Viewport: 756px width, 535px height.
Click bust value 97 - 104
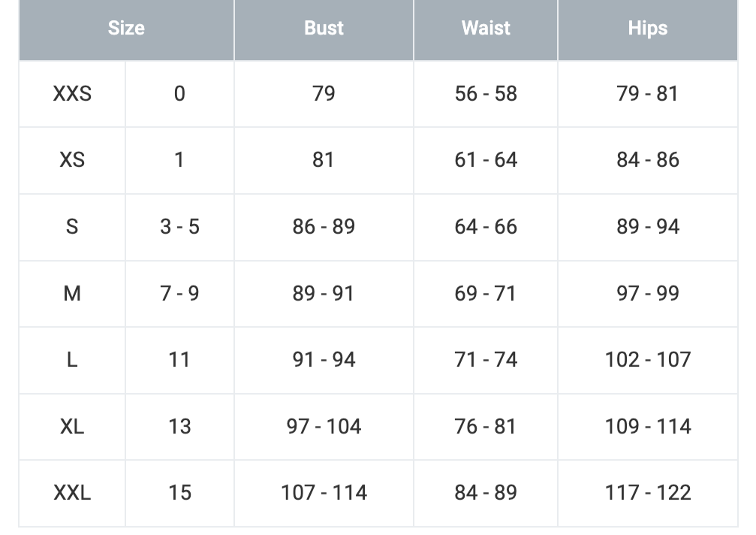(324, 426)
